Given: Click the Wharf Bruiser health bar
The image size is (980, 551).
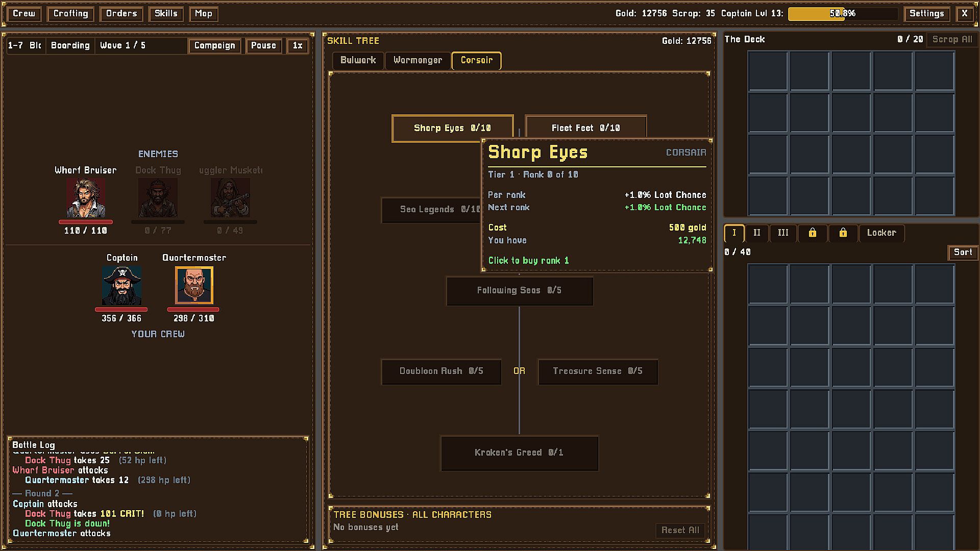Looking at the screenshot, I should (x=86, y=222).
